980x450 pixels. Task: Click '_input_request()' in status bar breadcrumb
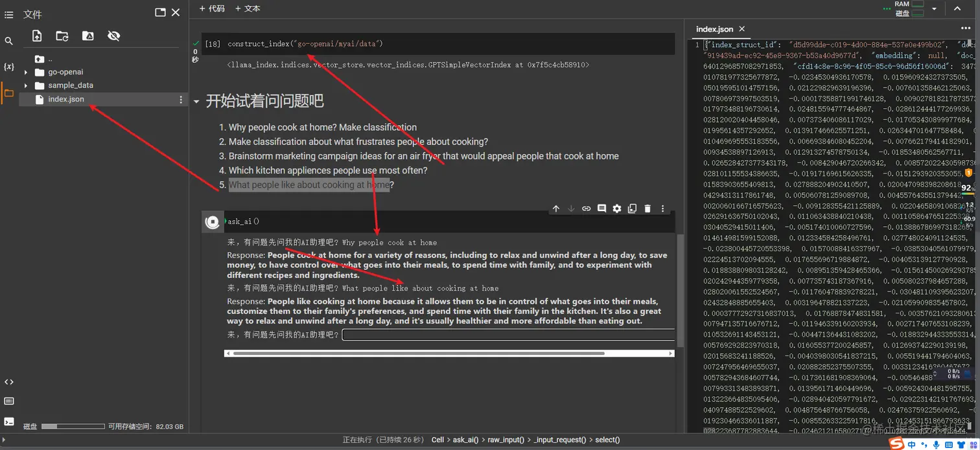(560, 440)
